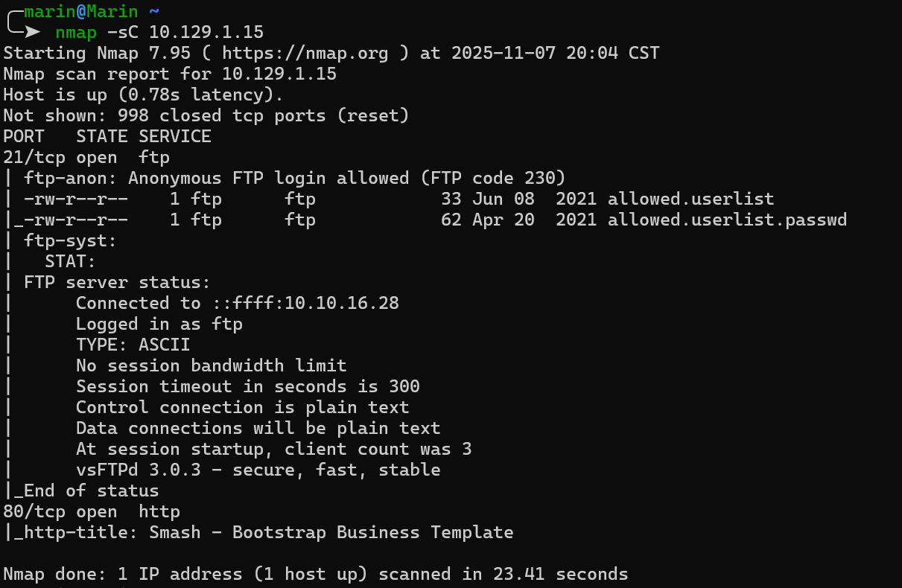Viewport: 902px width, 588px height.
Task: Click the Not shown 998 closed ports line
Action: 206,115
